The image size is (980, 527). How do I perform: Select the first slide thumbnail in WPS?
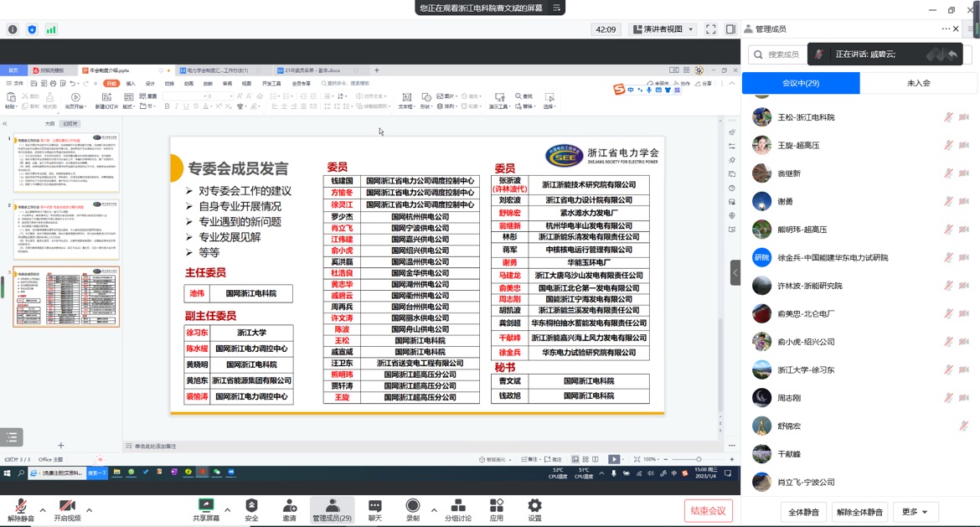(66, 163)
